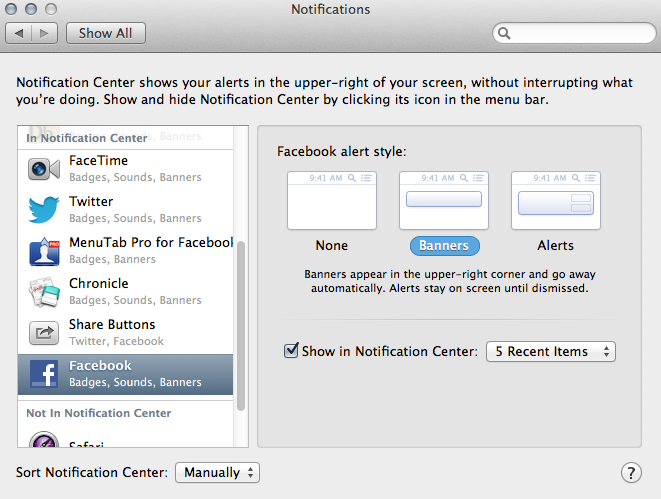Click the Twitter bird icon
661x499 pixels.
(x=44, y=209)
